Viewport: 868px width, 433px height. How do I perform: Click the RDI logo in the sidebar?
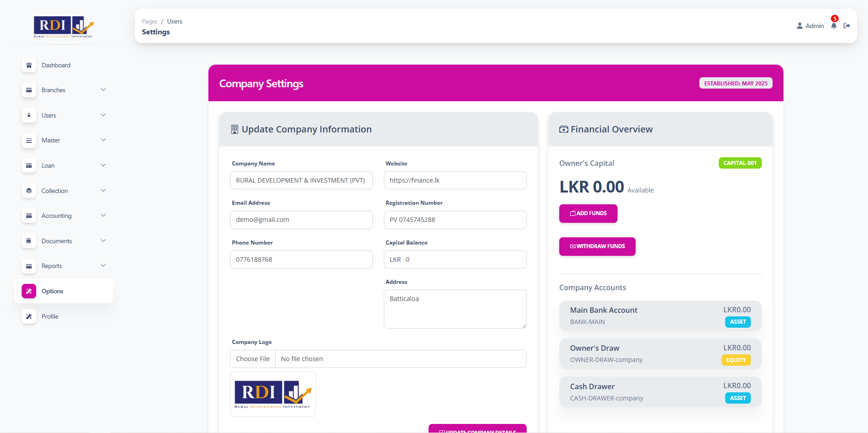(x=63, y=27)
